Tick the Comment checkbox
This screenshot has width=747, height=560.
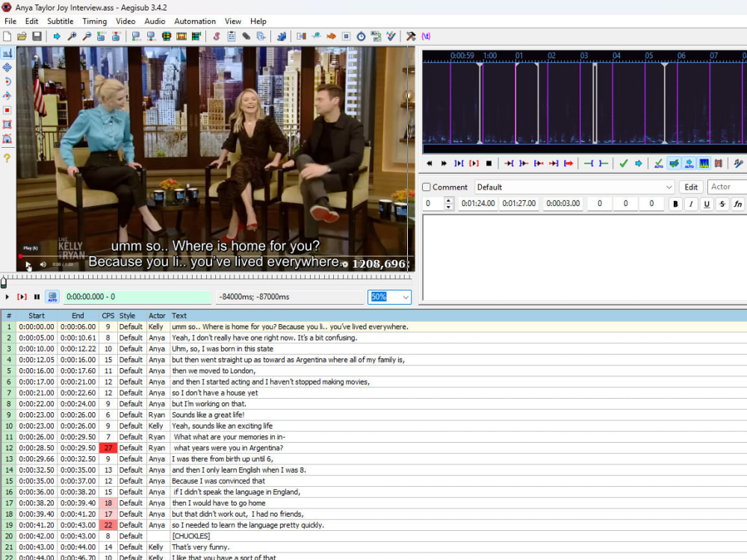click(427, 187)
